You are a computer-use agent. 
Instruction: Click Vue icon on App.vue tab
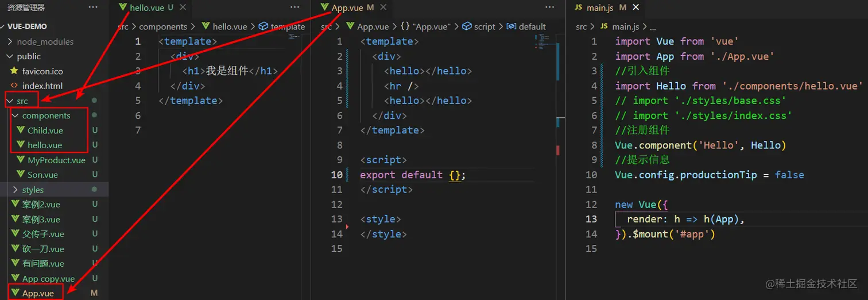(324, 7)
